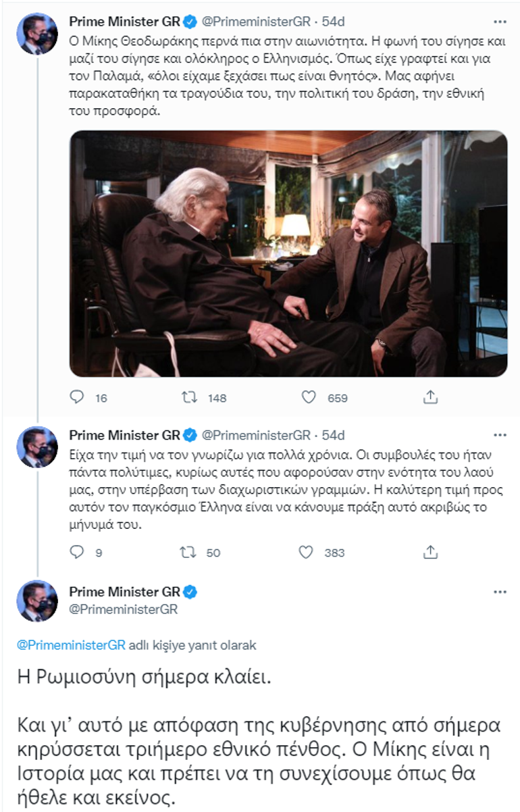Reply to the first tweet with 16 replies
The image size is (520, 812).
point(78,398)
